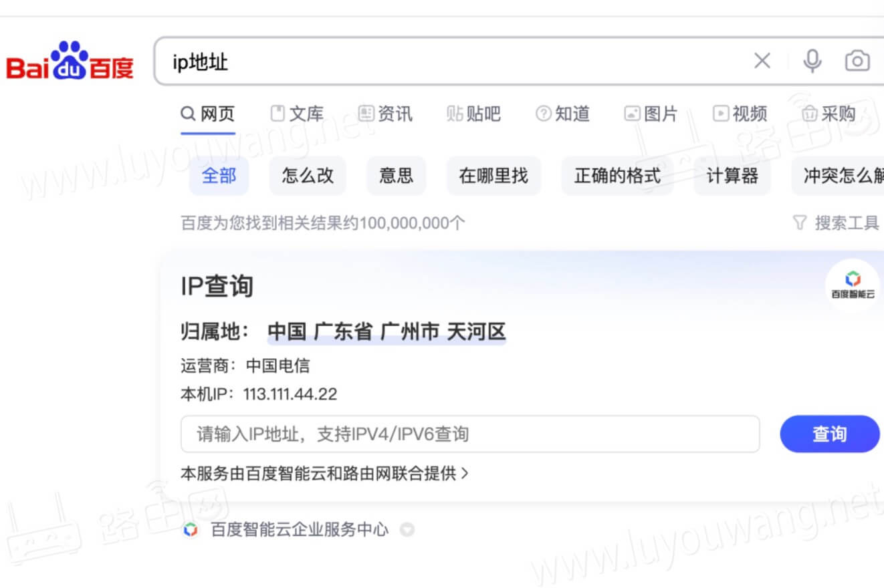The height and width of the screenshot is (588, 884).
Task: Open 搜索工具 via the funnel icon
Action: [800, 223]
